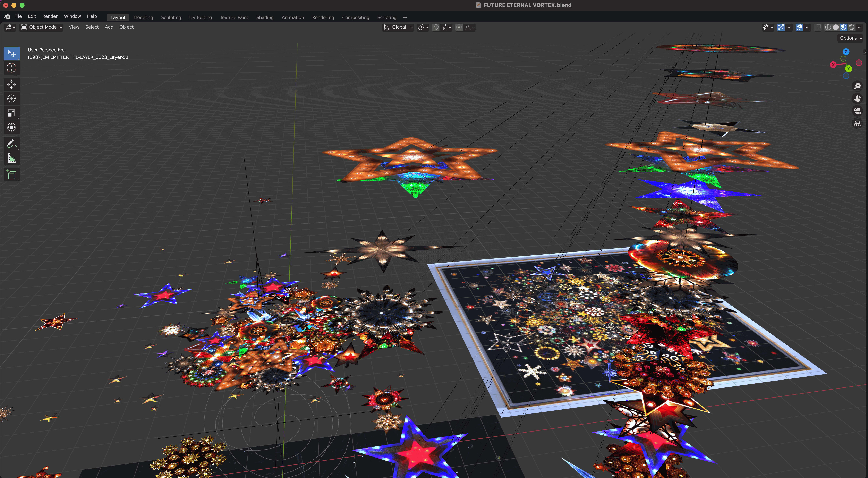The image size is (868, 478).
Task: Open the viewport Add menu
Action: coord(109,27)
